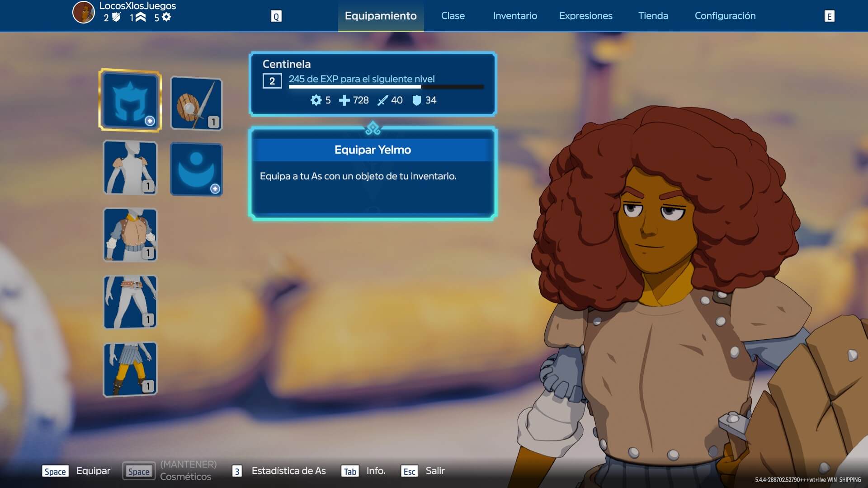868x488 pixels.
Task: Open the Tienda tab
Action: tap(653, 16)
